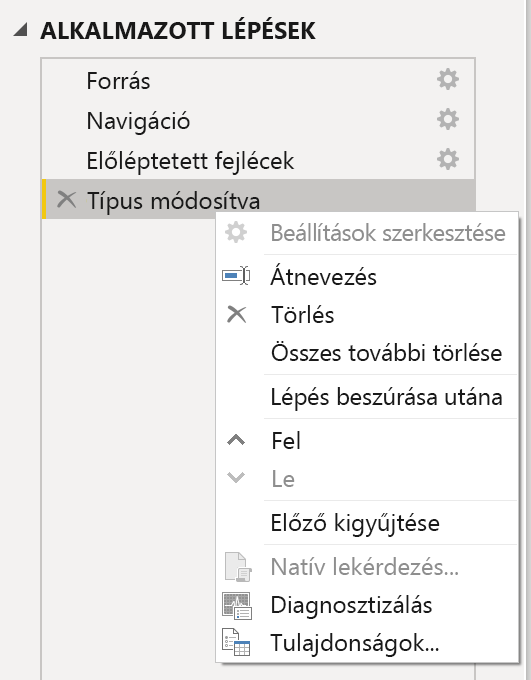The image size is (531, 680).
Task: Select the Előléptetett fejlécek applied step
Action: (259, 160)
